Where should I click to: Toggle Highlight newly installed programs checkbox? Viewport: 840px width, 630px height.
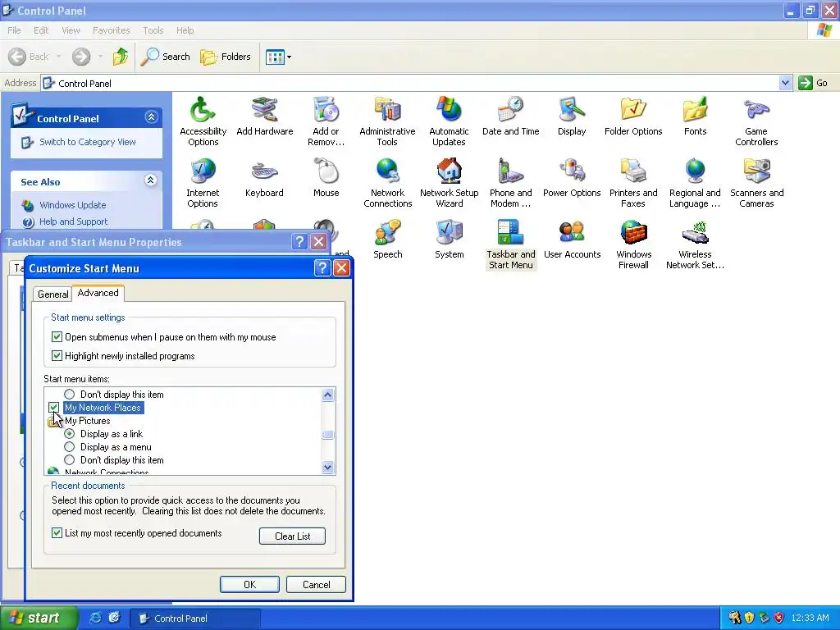pos(57,356)
